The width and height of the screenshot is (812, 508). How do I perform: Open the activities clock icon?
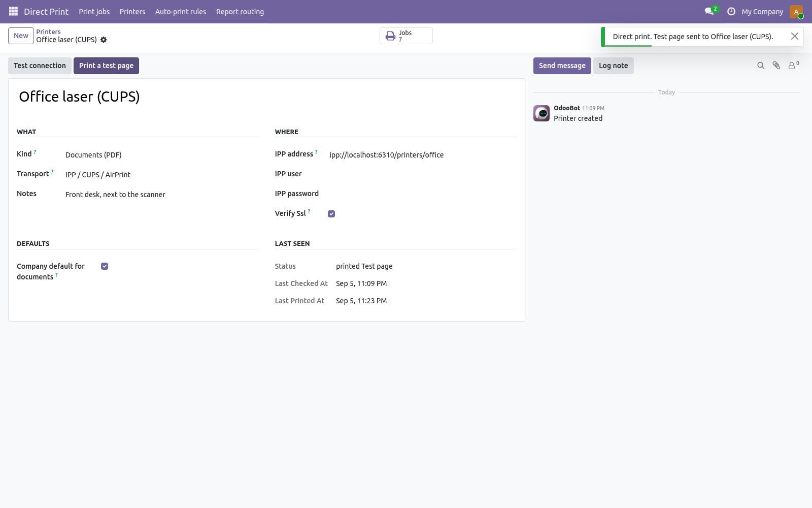click(x=731, y=11)
